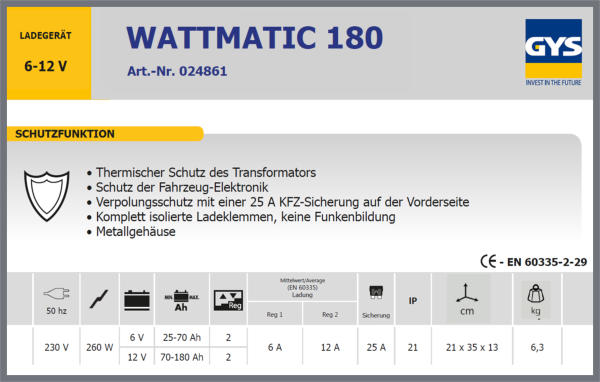
Task: Click the IP column header
Action: pyautogui.click(x=412, y=301)
